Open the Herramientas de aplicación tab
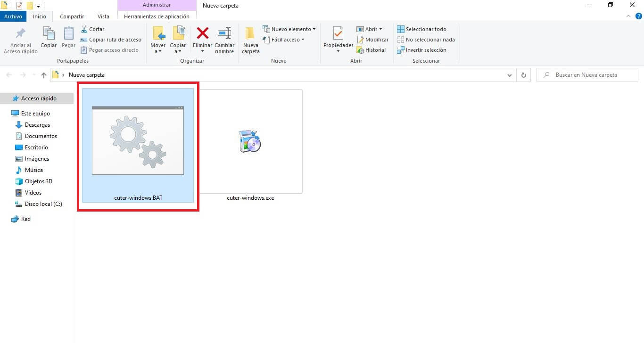The height and width of the screenshot is (343, 644). (157, 16)
